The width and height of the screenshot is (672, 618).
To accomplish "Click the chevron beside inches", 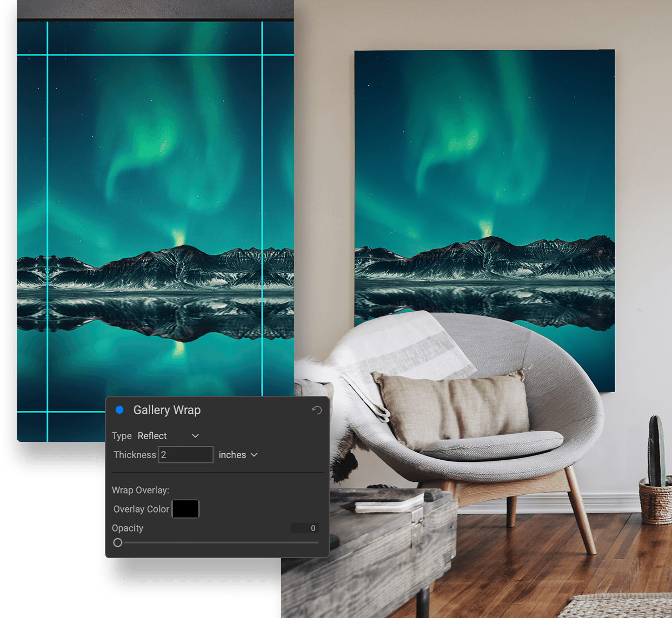I will pyautogui.click(x=255, y=454).
